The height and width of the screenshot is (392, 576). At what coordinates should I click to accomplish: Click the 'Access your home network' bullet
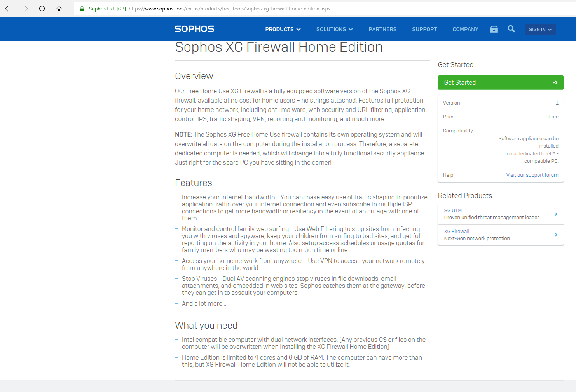pyautogui.click(x=303, y=265)
